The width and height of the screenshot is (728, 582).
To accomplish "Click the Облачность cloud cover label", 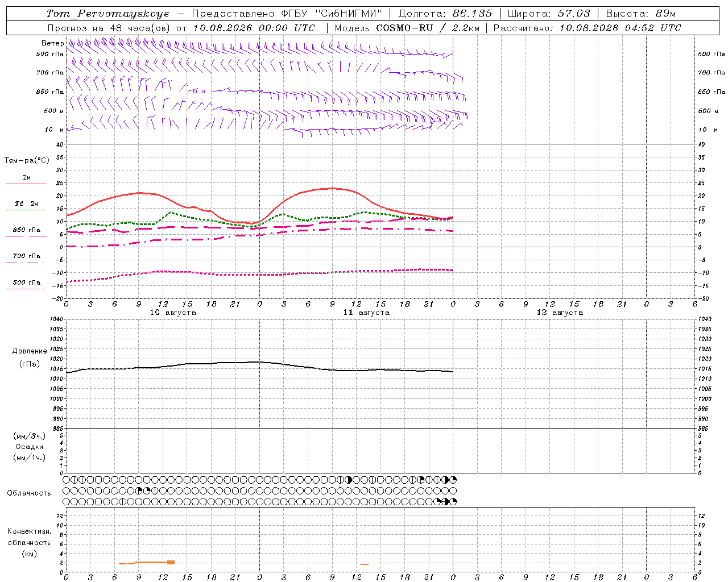I will 29,493.
